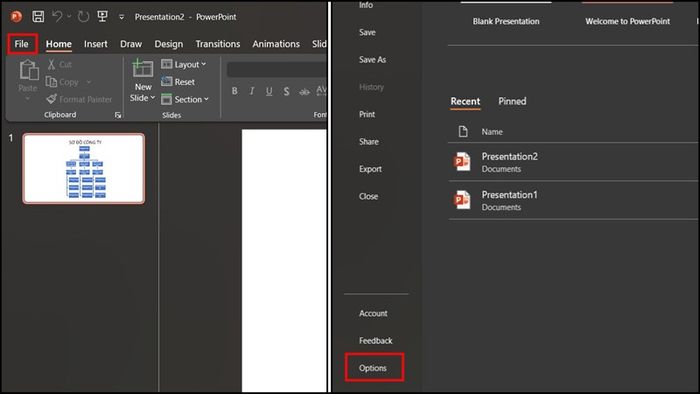This screenshot has height=394, width=700.
Task: Open Clipboard pane dialog launcher
Action: (x=118, y=115)
